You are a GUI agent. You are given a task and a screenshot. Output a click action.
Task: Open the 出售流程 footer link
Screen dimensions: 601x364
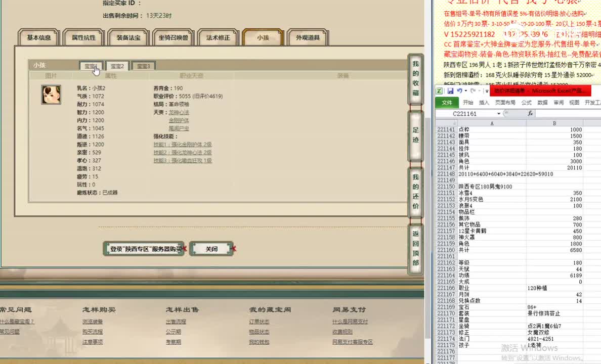pyautogui.click(x=176, y=322)
